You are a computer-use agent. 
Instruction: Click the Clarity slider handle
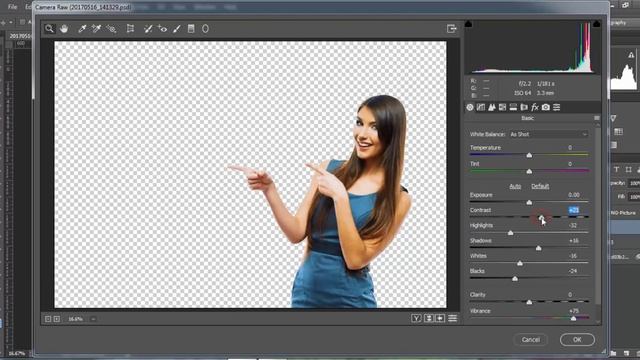tap(529, 302)
